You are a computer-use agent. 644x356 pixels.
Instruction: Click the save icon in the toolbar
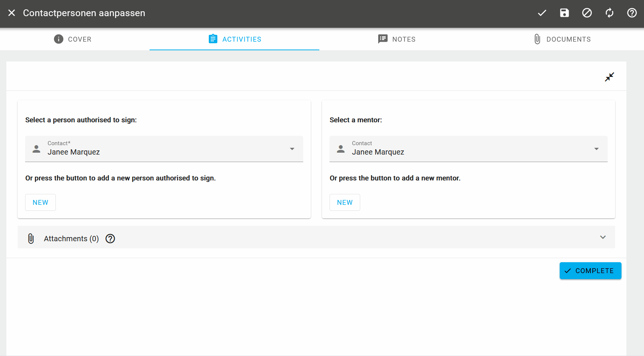[564, 13]
